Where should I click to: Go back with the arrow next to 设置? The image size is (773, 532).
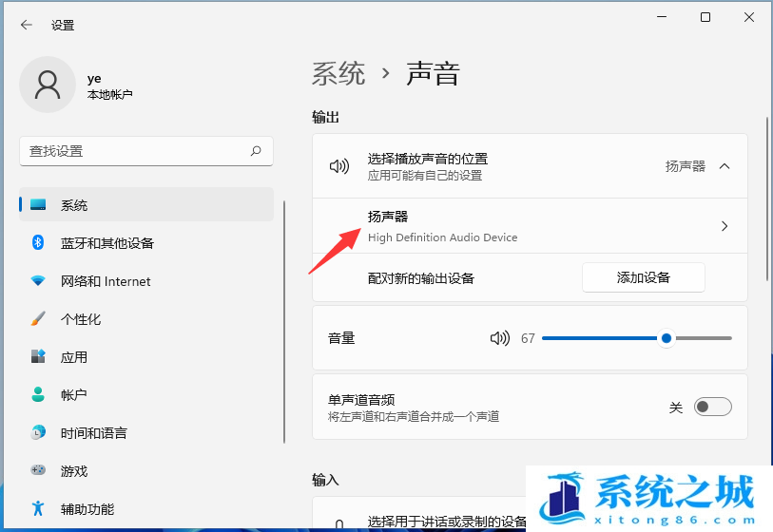pos(26,25)
